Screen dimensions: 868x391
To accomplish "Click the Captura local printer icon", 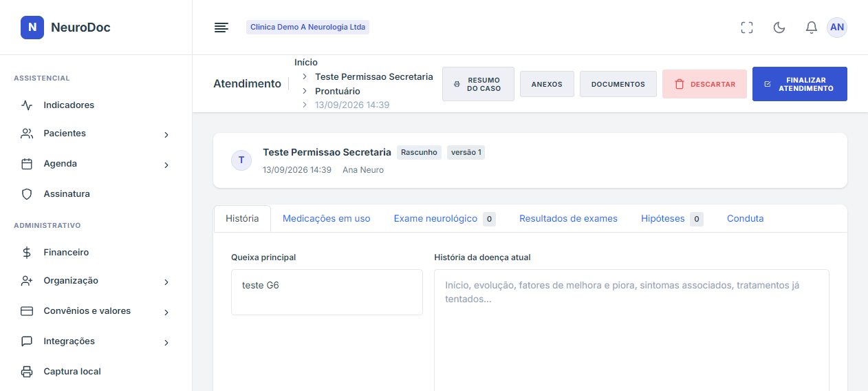I will pyautogui.click(x=27, y=372).
